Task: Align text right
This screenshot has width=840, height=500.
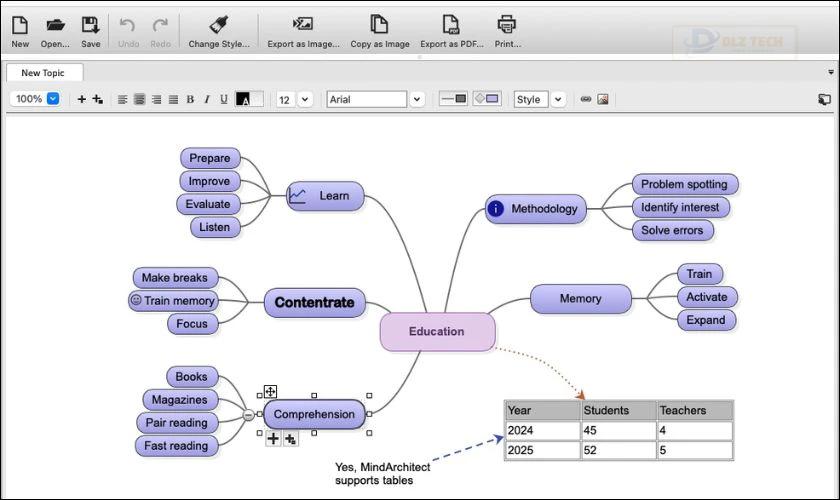Action: coord(156,99)
